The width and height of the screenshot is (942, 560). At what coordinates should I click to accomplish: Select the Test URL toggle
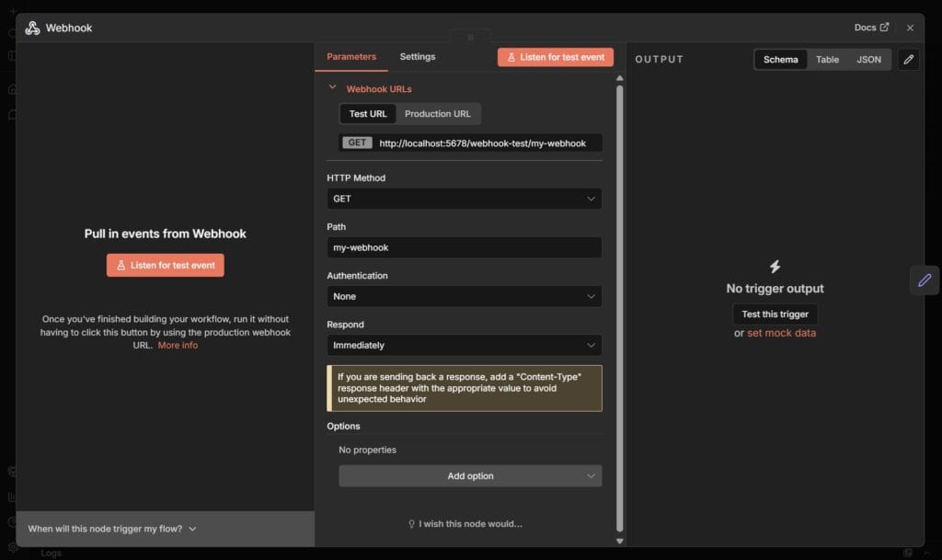[x=368, y=114]
